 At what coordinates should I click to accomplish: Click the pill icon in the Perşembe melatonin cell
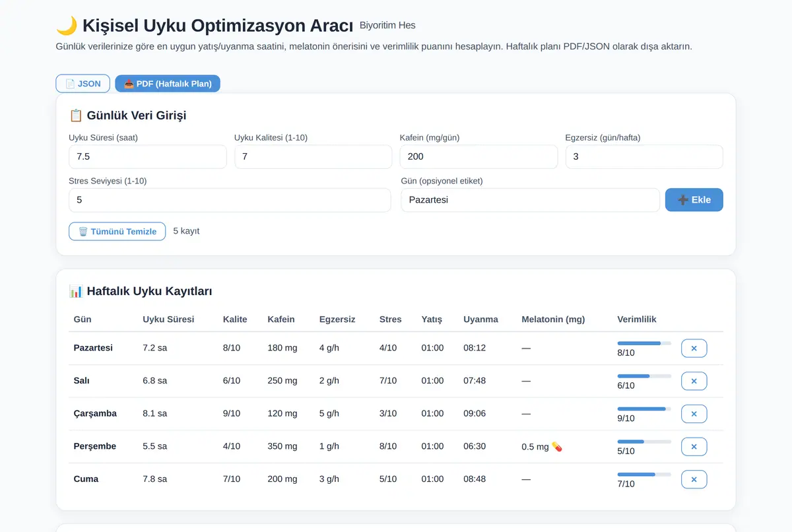557,447
